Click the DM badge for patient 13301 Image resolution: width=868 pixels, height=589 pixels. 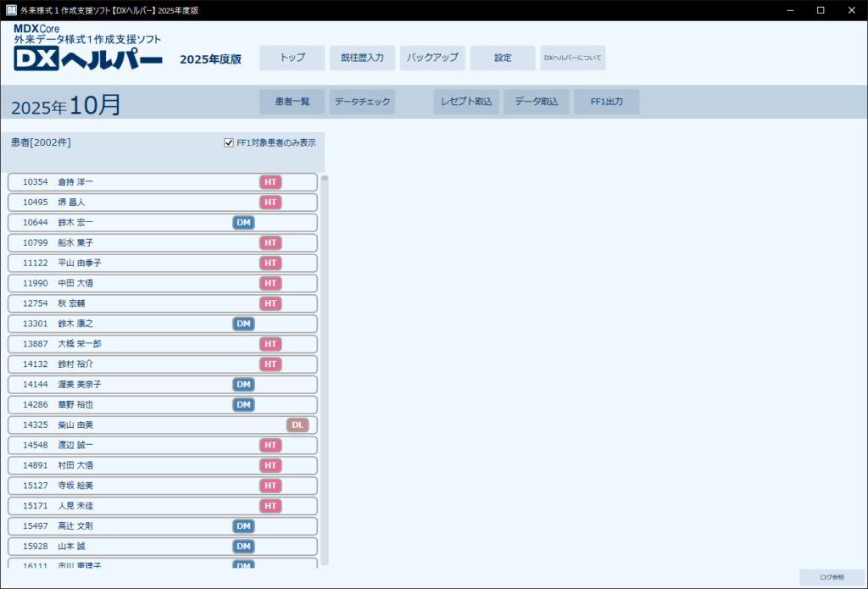click(x=243, y=324)
